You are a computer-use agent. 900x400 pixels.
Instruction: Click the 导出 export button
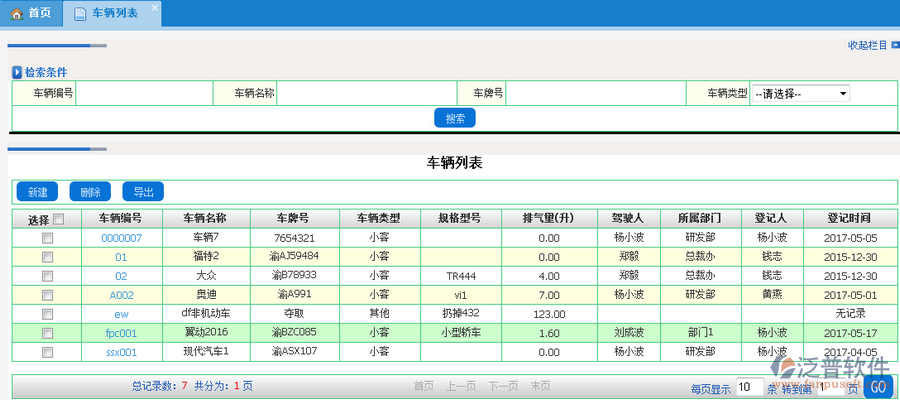[143, 192]
